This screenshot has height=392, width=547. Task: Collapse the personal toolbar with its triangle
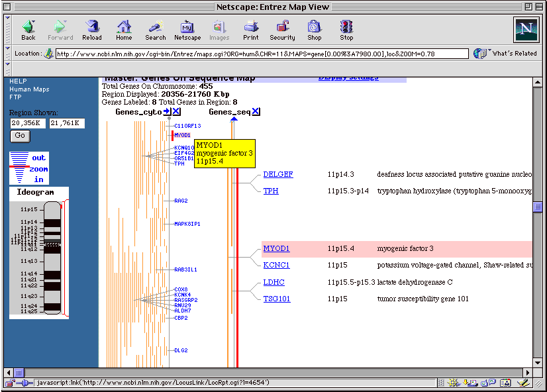click(8, 64)
